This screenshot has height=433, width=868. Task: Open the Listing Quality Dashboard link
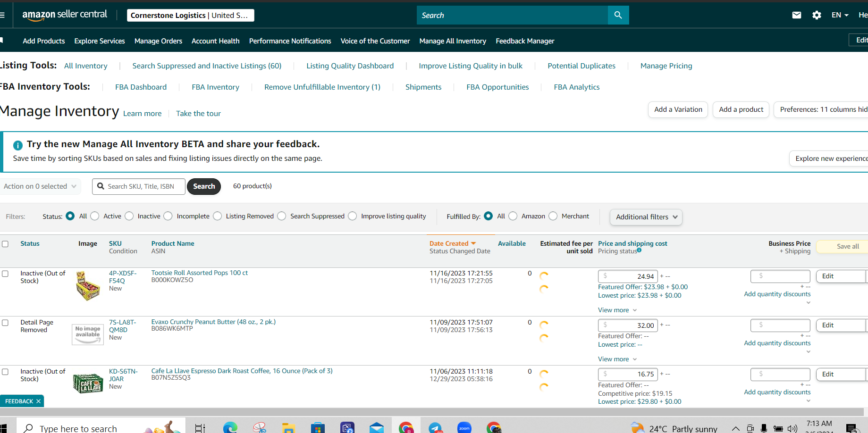click(350, 66)
